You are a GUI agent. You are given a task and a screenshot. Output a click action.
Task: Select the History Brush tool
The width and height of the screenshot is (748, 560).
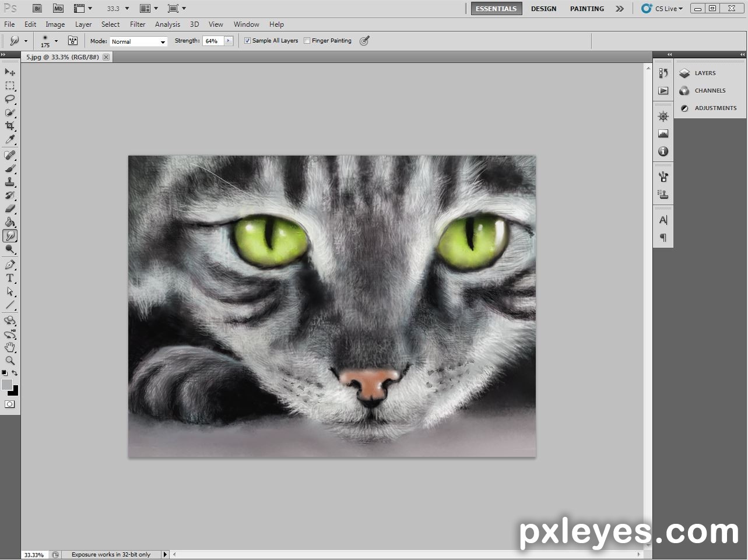[x=10, y=195]
